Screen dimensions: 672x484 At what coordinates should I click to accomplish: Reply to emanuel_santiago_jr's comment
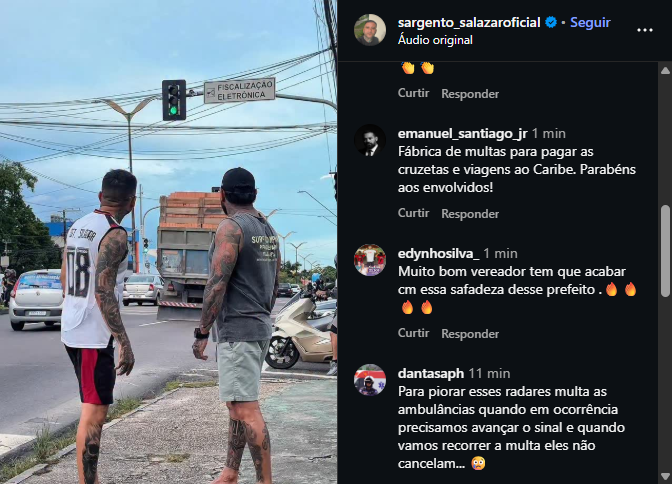click(470, 213)
